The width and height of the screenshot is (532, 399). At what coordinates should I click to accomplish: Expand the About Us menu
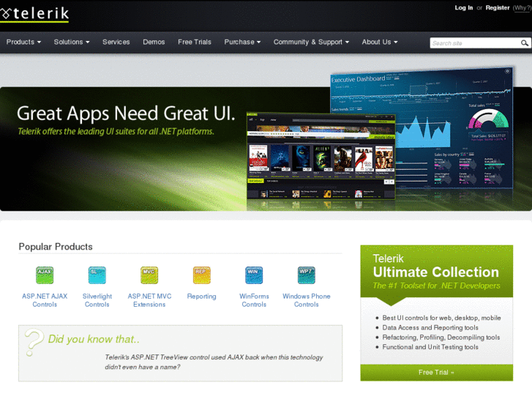pos(380,42)
